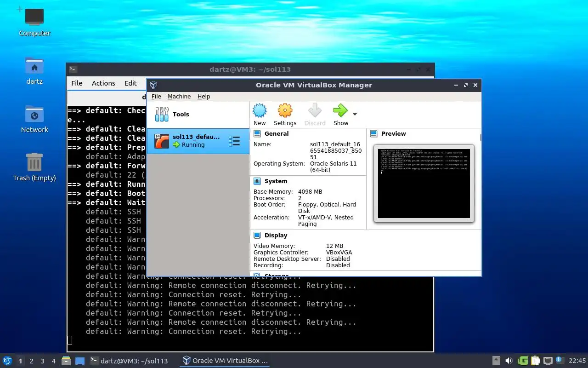Click VirtualBox cube icon in title bar
This screenshot has width=588, height=368.
(x=153, y=85)
